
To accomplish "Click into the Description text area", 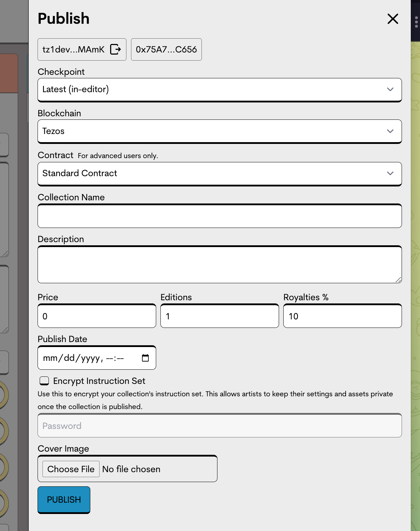I will [220, 264].
